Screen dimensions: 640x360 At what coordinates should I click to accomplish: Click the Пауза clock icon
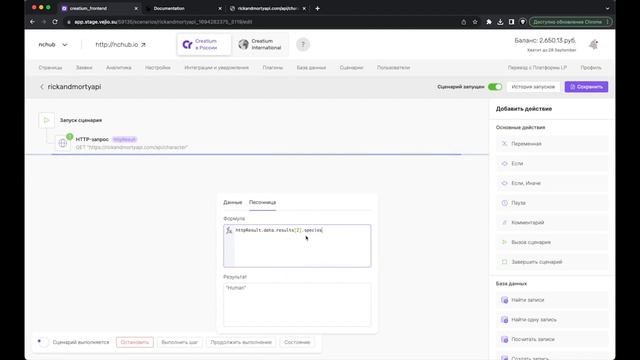(504, 203)
